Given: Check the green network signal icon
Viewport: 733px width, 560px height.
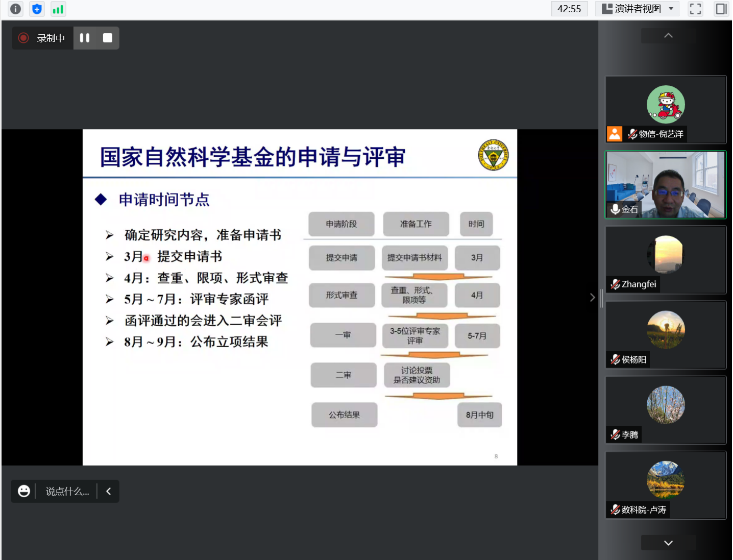Looking at the screenshot, I should 58,9.
